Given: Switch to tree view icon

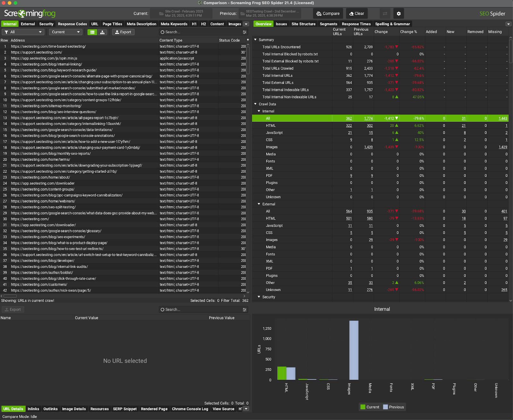Looking at the screenshot, I should pos(102,32).
